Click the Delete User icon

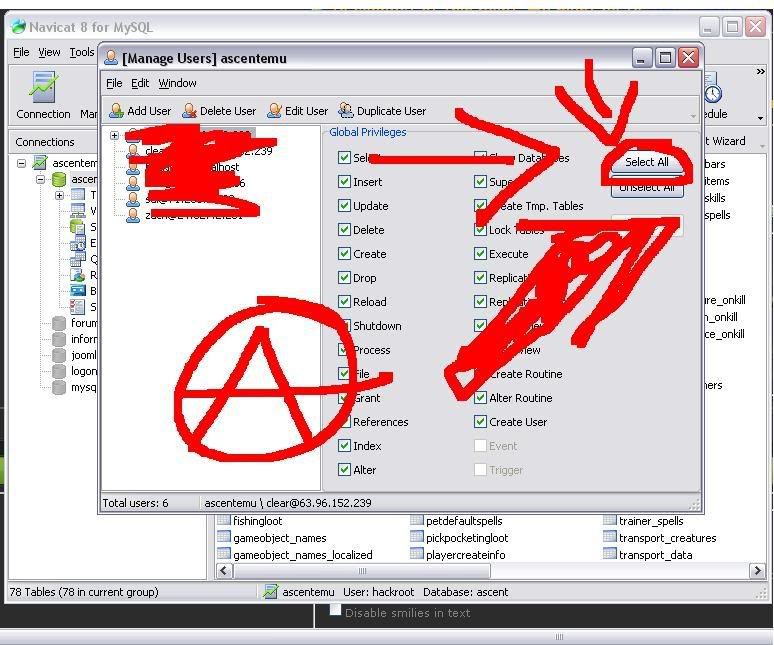coord(190,111)
